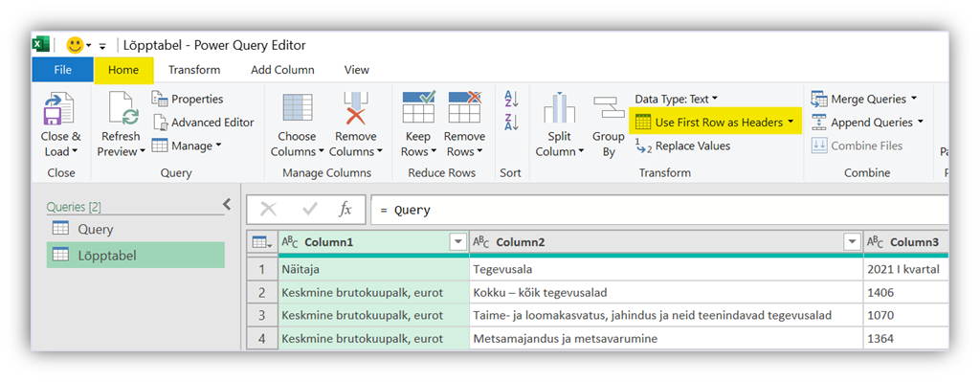Image resolution: width=980 pixels, height=382 pixels.
Task: Click the cell with value 1070
Action: tap(906, 315)
